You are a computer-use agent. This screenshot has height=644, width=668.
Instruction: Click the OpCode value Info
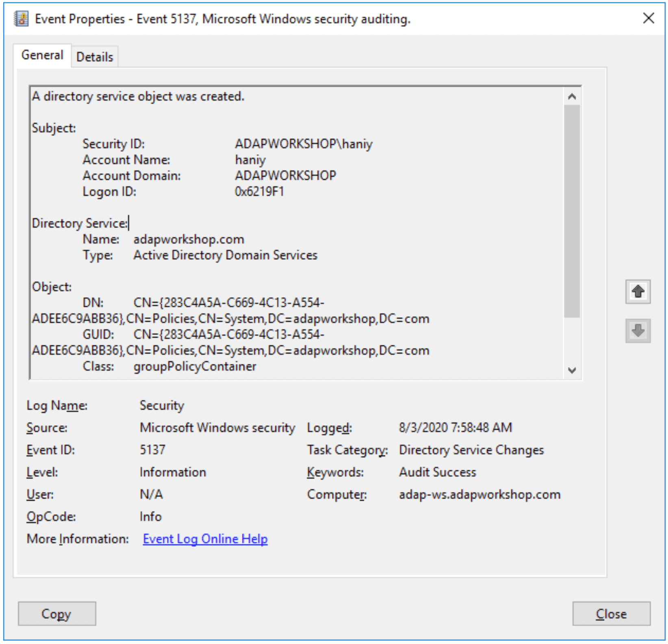coord(151,516)
